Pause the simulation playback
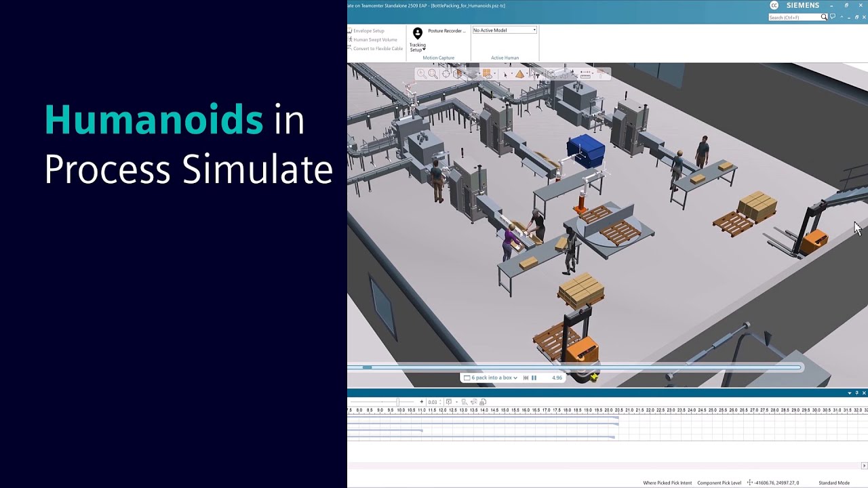Image resolution: width=868 pixels, height=488 pixels. pyautogui.click(x=534, y=378)
